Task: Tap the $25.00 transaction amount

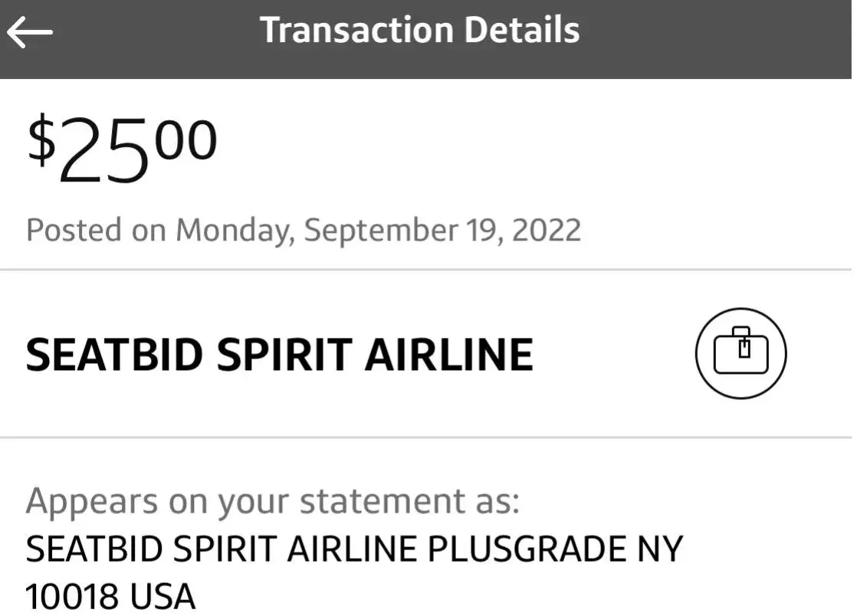Action: pos(123,152)
